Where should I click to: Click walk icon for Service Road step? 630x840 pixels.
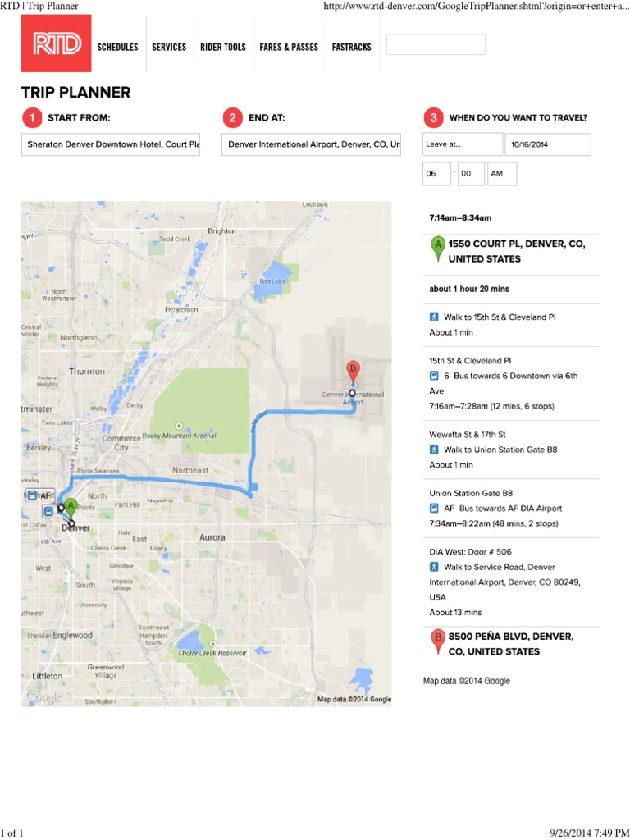click(434, 568)
